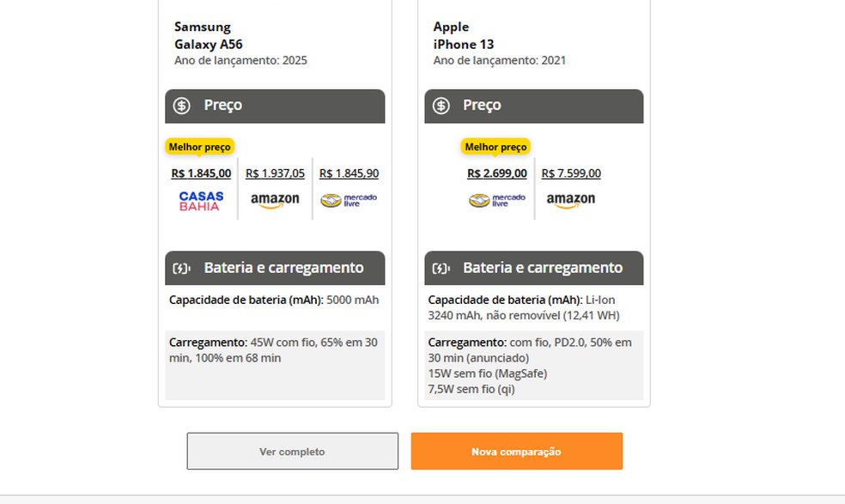The width and height of the screenshot is (845, 504).
Task: Open the R$ 1.845,00 price link
Action: (199, 173)
